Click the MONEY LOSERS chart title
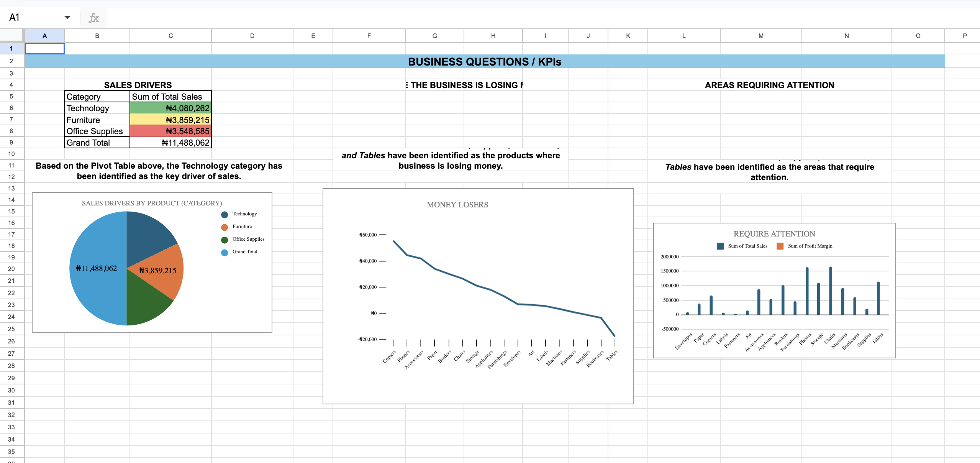This screenshot has height=463, width=980. (x=457, y=205)
